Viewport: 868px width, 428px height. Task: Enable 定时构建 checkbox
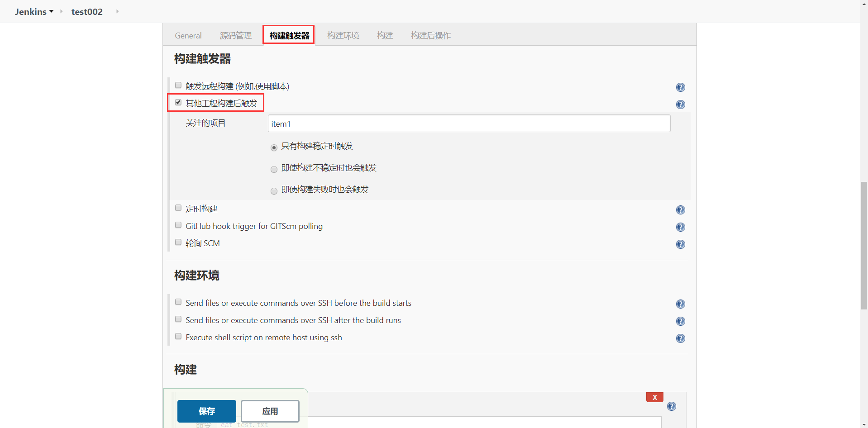[178, 208]
